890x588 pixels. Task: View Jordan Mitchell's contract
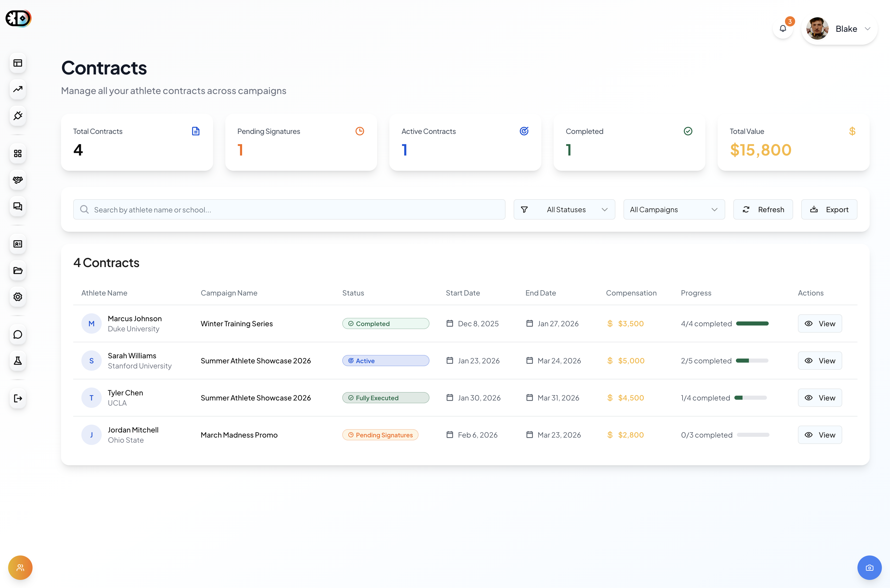(820, 435)
